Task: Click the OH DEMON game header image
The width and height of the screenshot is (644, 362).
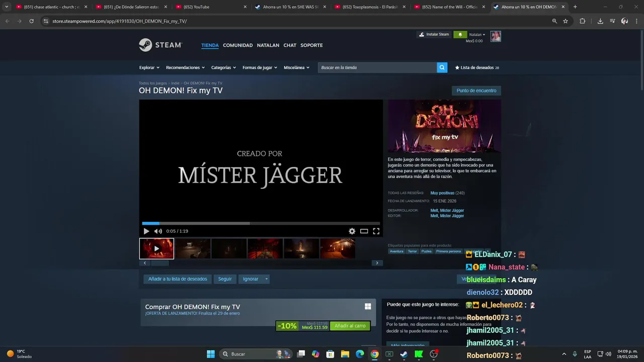Action: coord(444,126)
